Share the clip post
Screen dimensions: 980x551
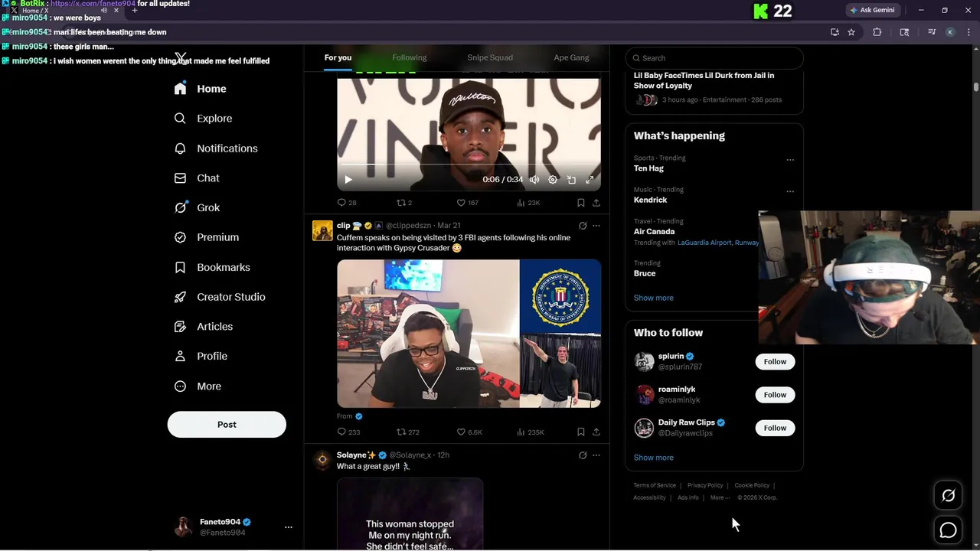(596, 432)
